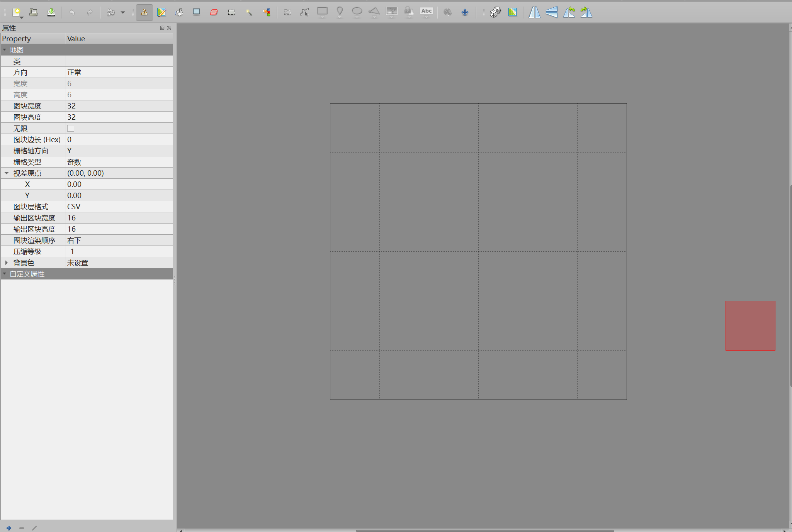Click the flip horizontal mirror tool
Viewport: 792px width, 532px height.
click(x=535, y=12)
